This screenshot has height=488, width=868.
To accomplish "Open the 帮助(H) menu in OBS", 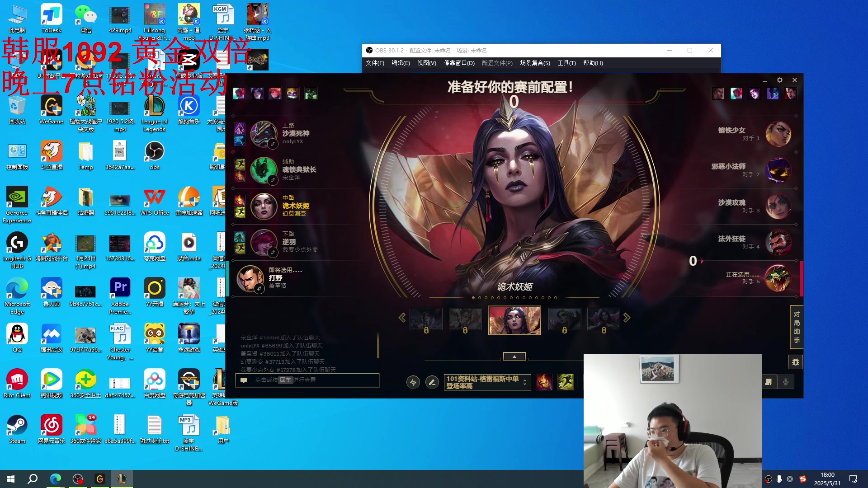I will coord(593,63).
